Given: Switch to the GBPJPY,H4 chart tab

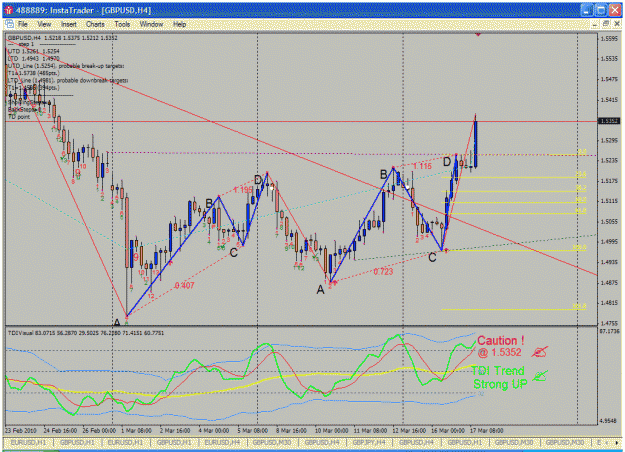Looking at the screenshot, I should tap(369, 442).
